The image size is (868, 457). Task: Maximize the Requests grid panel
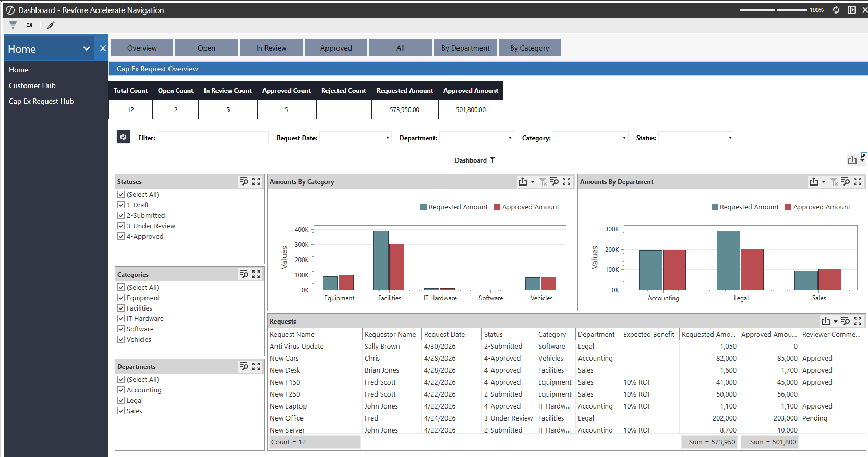(x=858, y=321)
